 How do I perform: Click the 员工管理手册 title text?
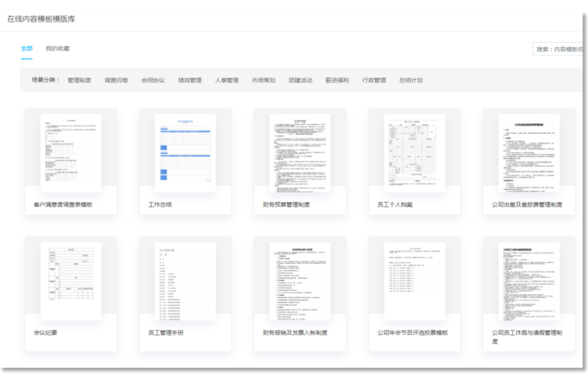(x=166, y=333)
